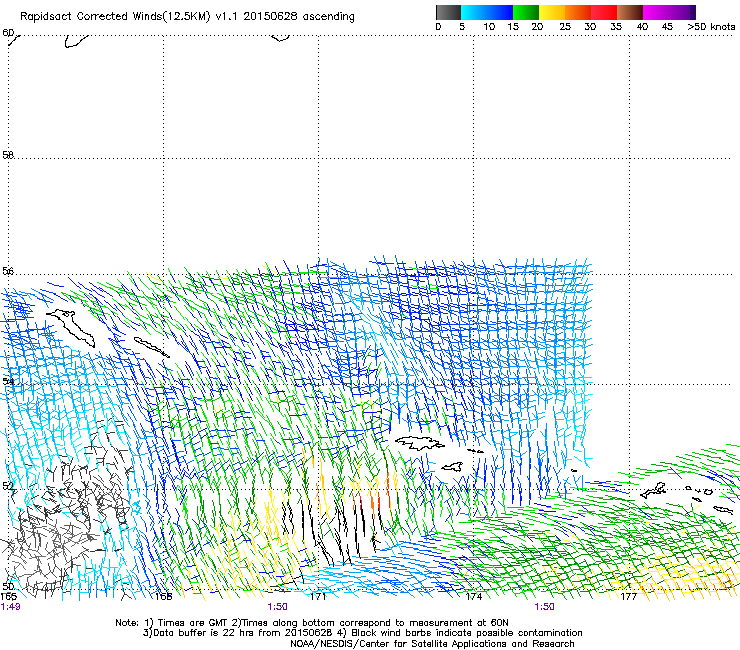Click the "NOAA/NESDIS/Center for Satellite Applications" credit line

(x=432, y=644)
